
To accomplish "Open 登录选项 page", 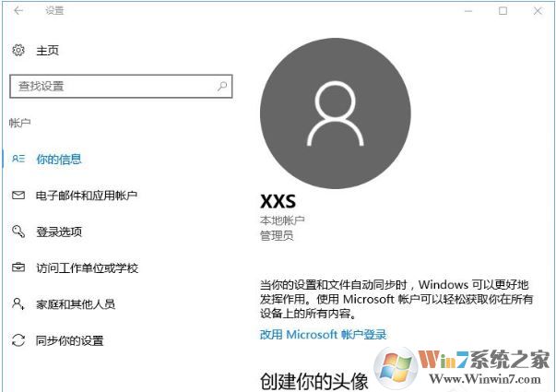I will click(x=59, y=232).
